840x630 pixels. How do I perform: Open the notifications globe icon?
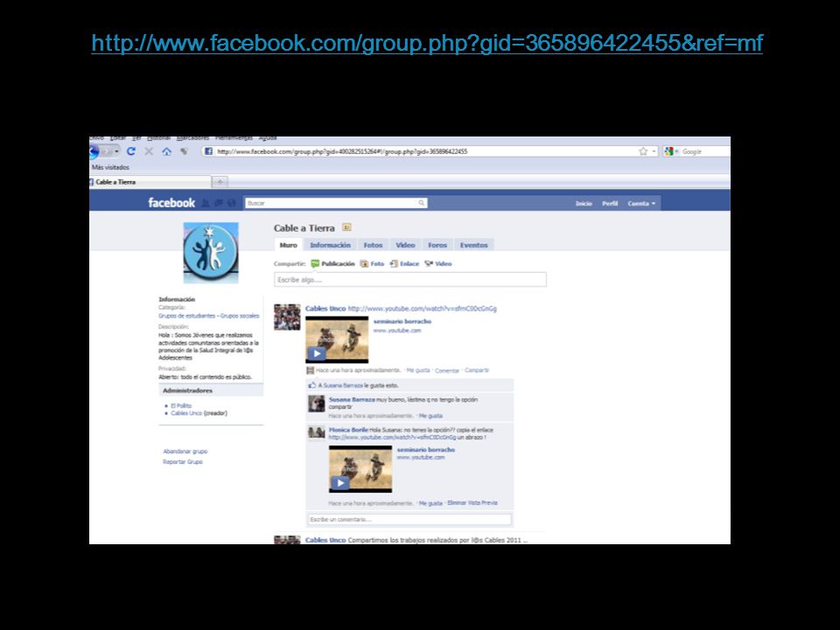[231, 203]
